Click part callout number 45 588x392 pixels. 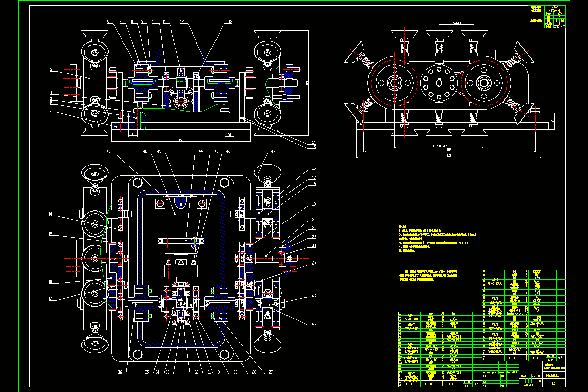click(216, 151)
